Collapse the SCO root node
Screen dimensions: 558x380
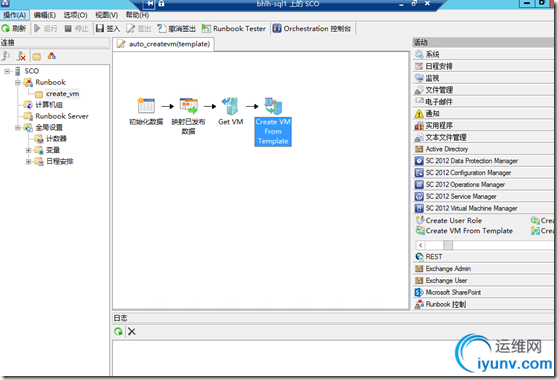point(7,71)
